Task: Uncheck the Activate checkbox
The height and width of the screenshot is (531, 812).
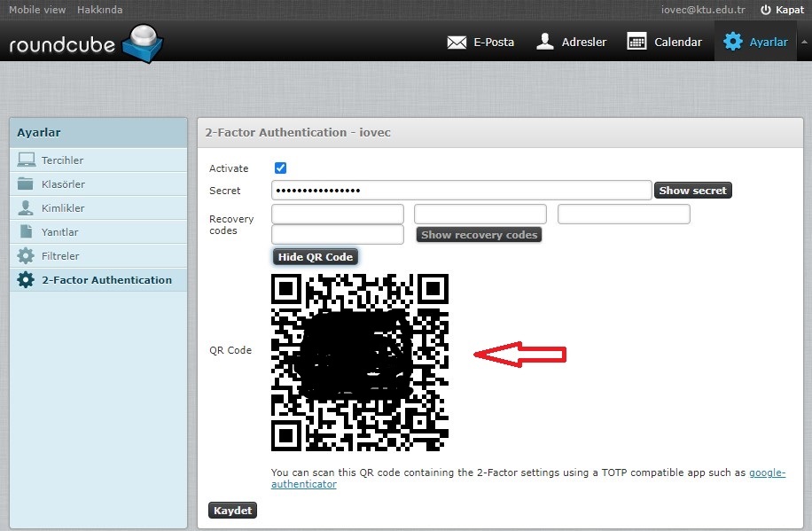Action: pyautogui.click(x=281, y=168)
